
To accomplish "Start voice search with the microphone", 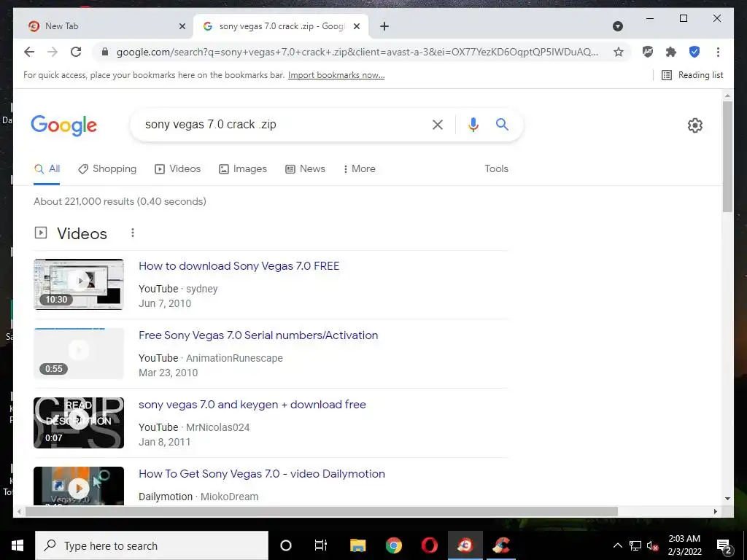I will pyautogui.click(x=473, y=125).
